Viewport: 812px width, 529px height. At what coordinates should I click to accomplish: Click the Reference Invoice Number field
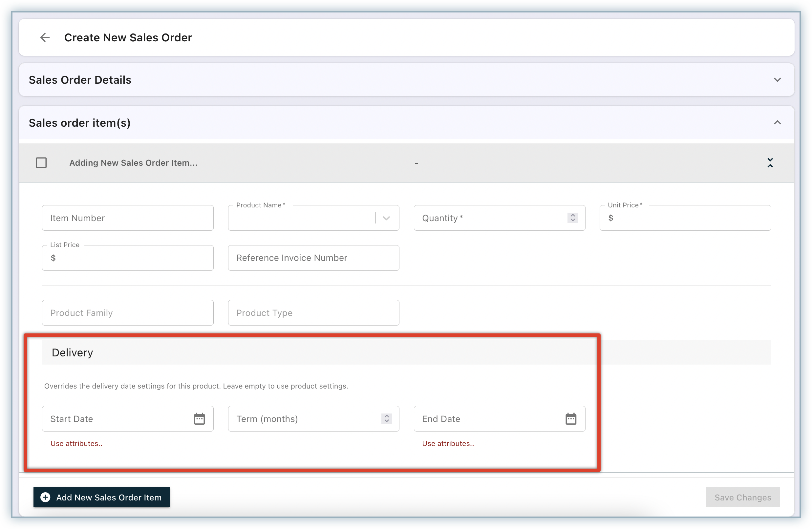313,258
